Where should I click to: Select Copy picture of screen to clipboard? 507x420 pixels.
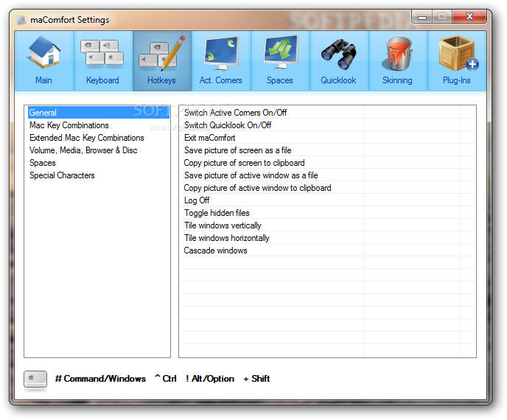(x=327, y=163)
